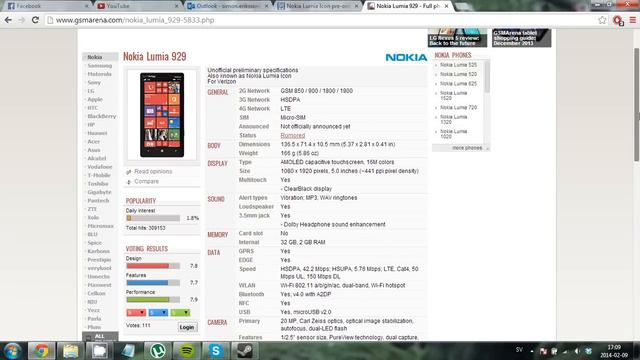640x360 pixels.
Task: Click the Login button under votes
Action: coord(187,327)
